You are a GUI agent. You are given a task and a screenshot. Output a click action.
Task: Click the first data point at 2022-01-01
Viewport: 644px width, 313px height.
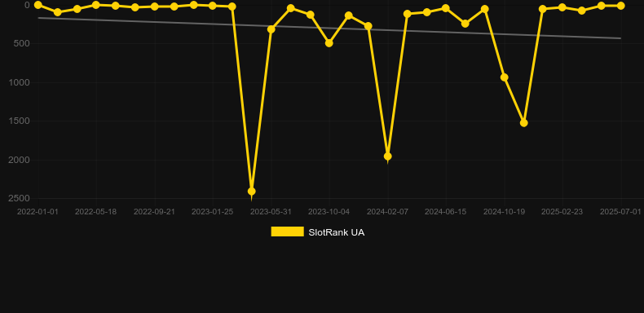pyautogui.click(x=38, y=5)
